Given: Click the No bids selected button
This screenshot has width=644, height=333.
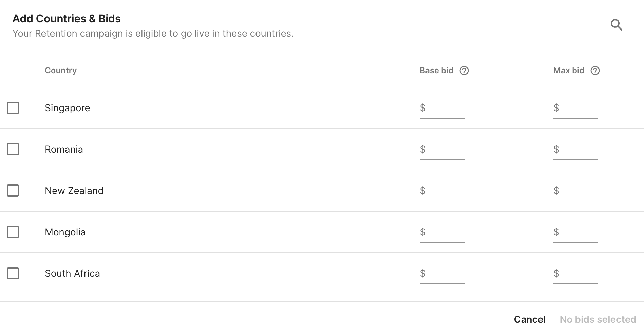Looking at the screenshot, I should point(598,319).
